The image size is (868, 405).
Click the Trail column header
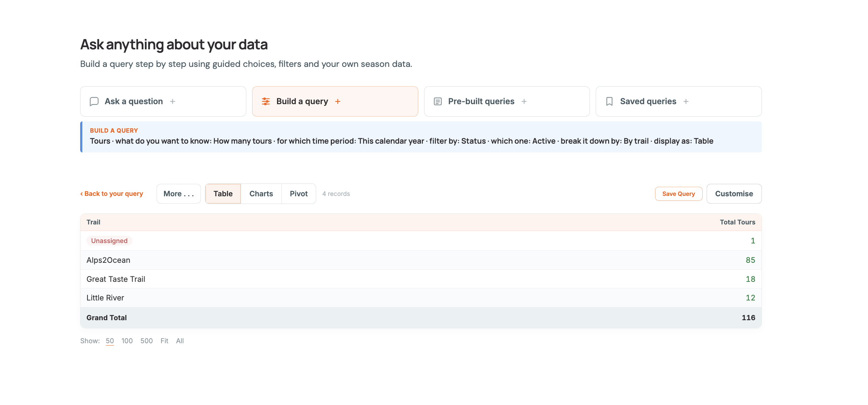pyautogui.click(x=93, y=222)
